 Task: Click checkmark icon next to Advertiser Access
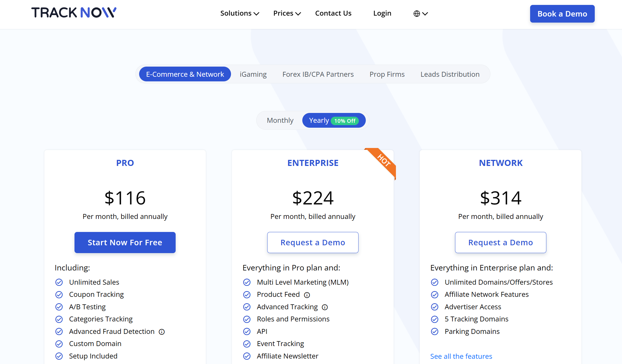click(x=434, y=307)
